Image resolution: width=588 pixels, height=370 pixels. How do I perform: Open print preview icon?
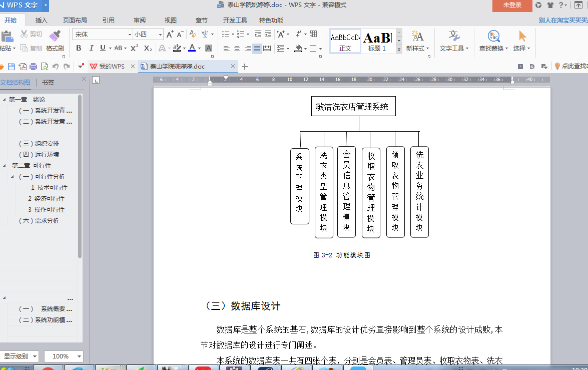pyautogui.click(x=44, y=67)
